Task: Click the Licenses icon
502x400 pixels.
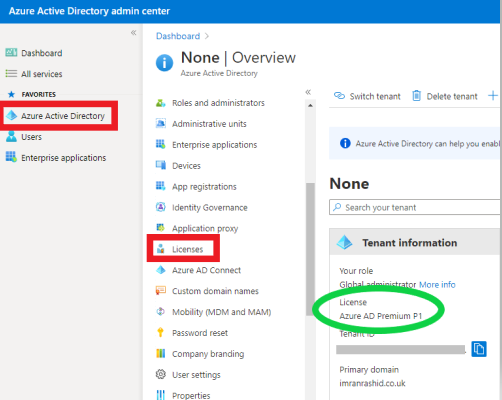Action: [161, 249]
